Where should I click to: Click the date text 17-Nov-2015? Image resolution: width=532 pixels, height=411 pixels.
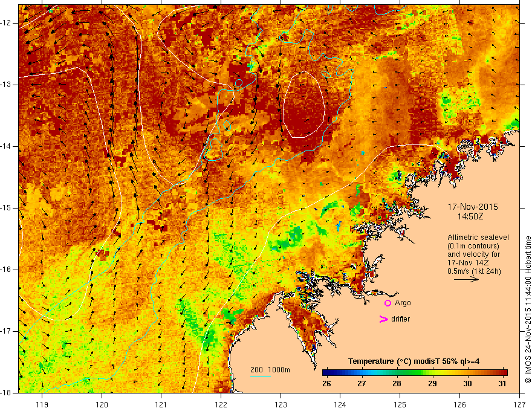tap(473, 207)
